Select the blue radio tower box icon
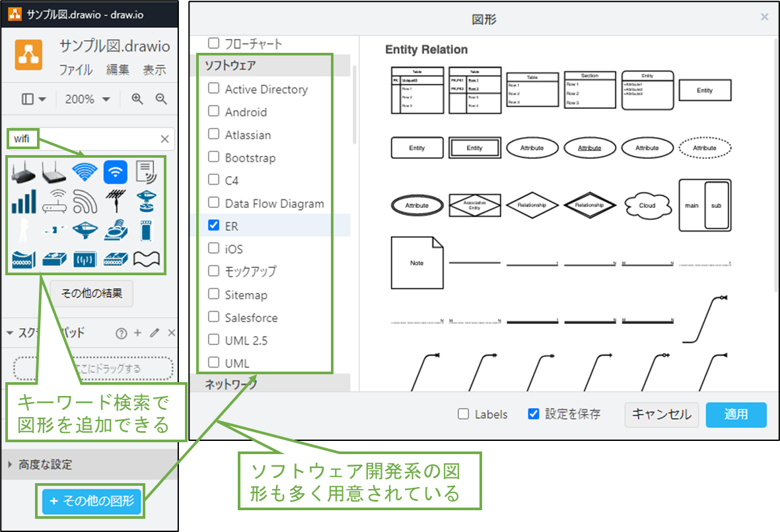The width and height of the screenshot is (780, 532). (85, 259)
